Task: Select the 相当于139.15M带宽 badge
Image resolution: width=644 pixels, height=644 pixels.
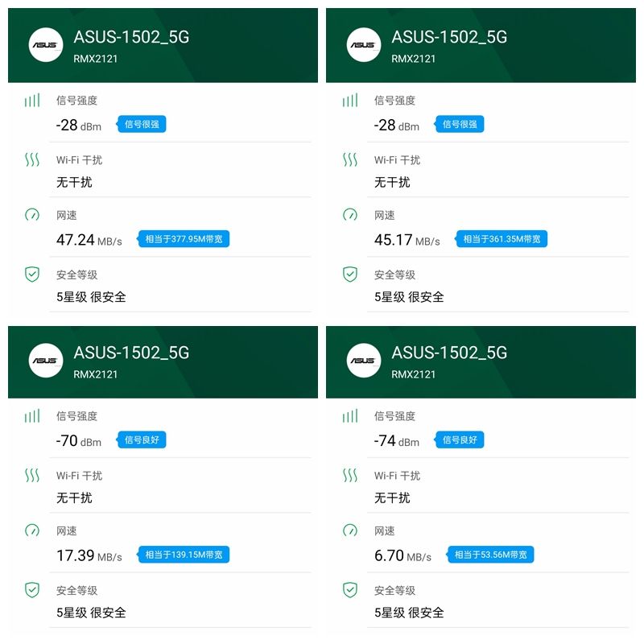Action: (x=184, y=555)
